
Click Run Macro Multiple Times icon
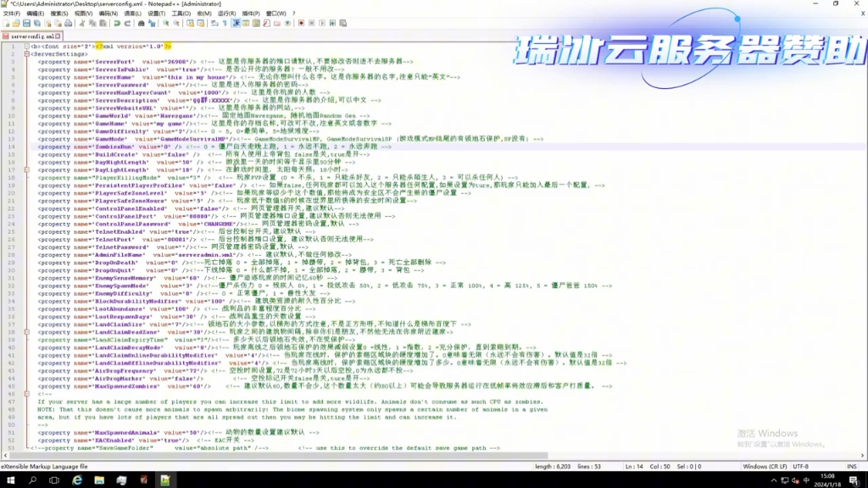coord(332,23)
